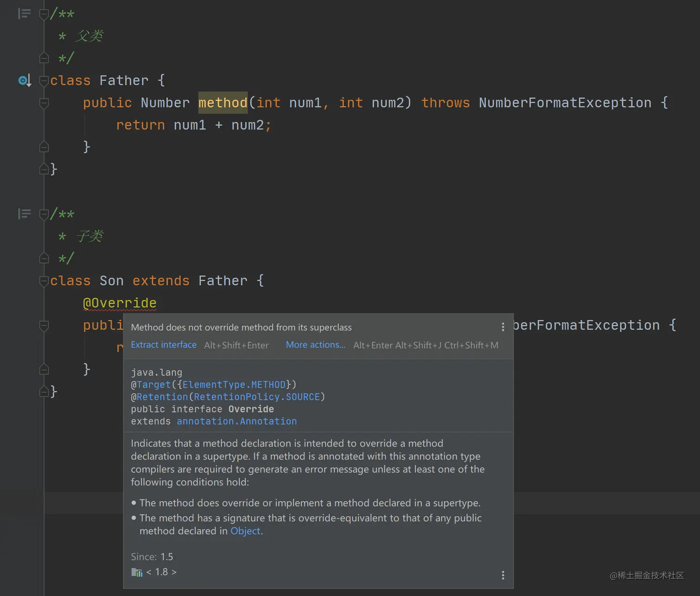Open the vertical dots menu beside warning message

(x=503, y=327)
